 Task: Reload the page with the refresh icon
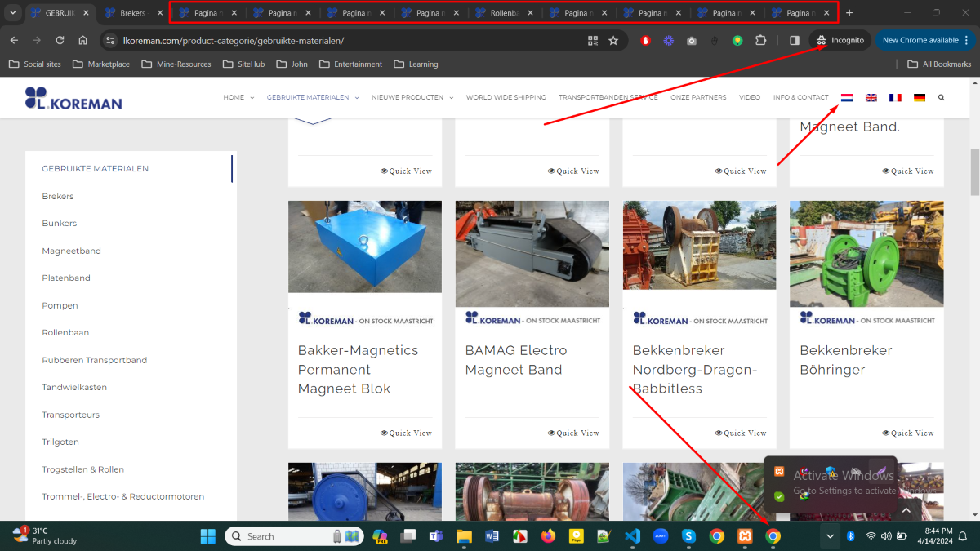pos(60,40)
